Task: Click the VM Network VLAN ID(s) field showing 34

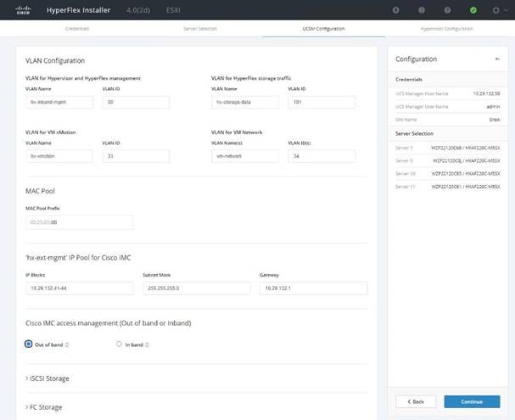Action: coord(322,156)
